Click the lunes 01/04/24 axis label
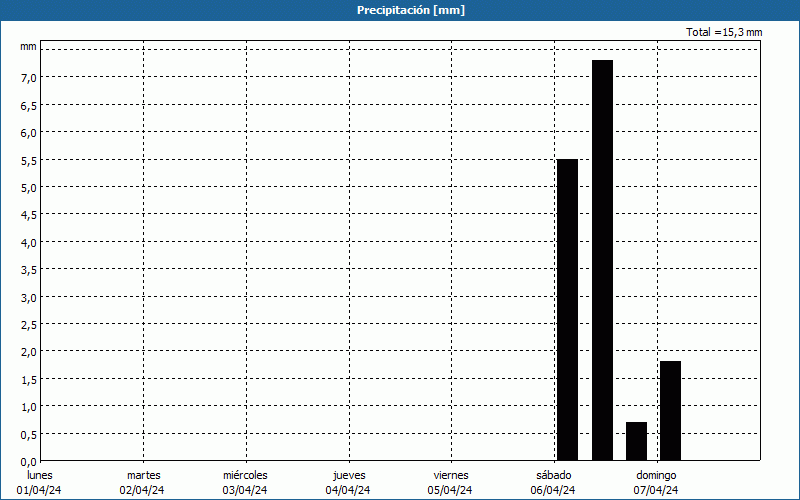 point(39,483)
